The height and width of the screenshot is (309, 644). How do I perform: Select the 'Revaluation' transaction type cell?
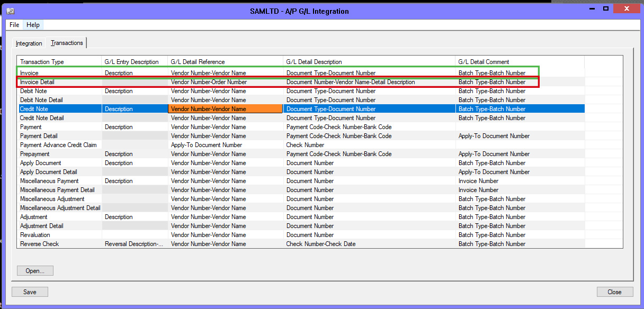59,235
